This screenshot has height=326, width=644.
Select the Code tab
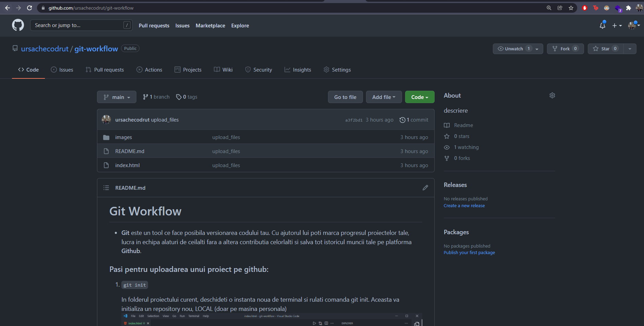(28, 70)
